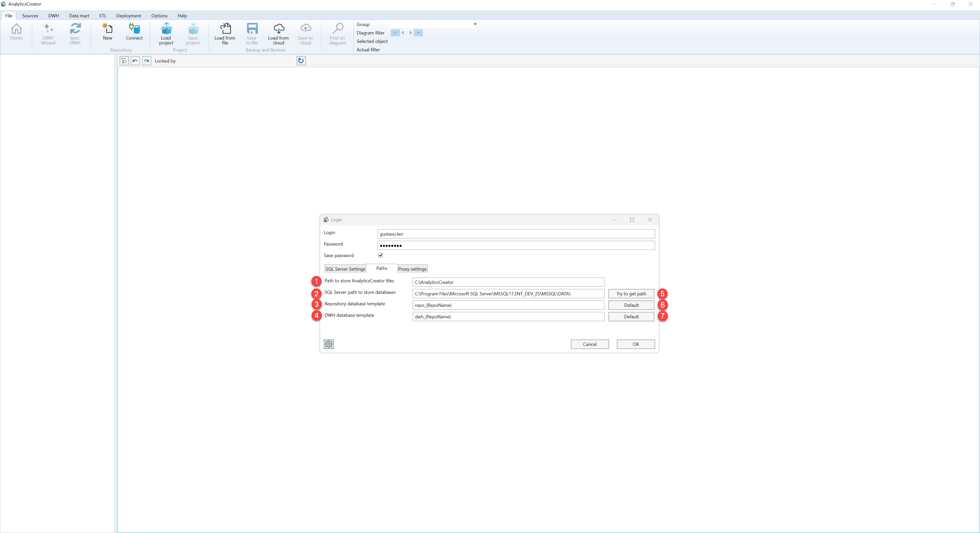980x533 pixels.
Task: Click the redo arrow button
Action: coord(146,61)
